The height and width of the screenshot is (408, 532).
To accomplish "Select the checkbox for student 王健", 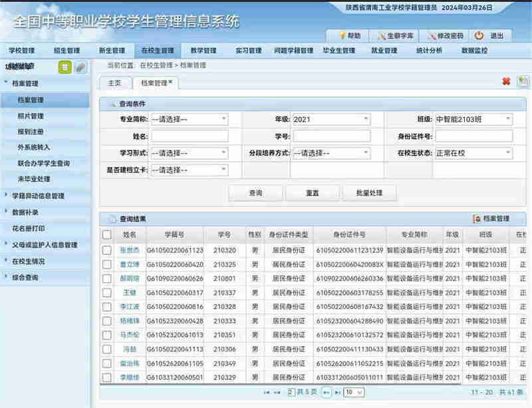I will click(106, 293).
